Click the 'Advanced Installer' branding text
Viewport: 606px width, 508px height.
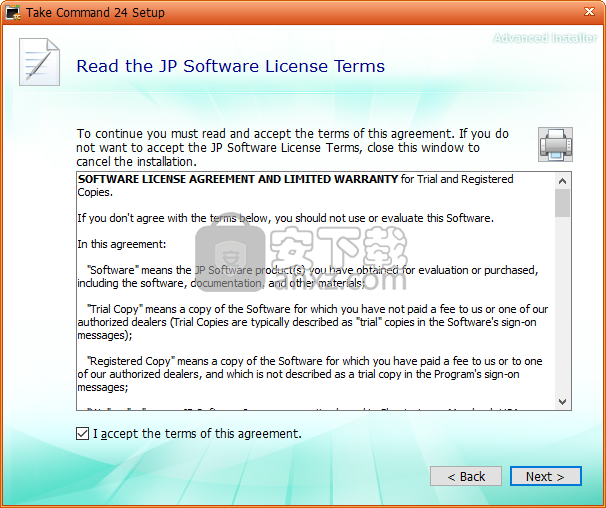(545, 38)
